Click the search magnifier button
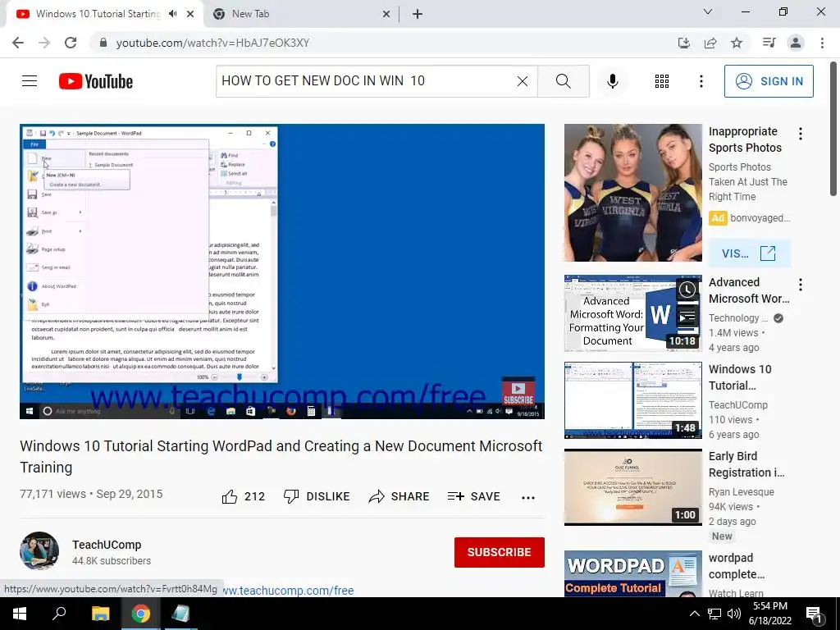 point(563,81)
